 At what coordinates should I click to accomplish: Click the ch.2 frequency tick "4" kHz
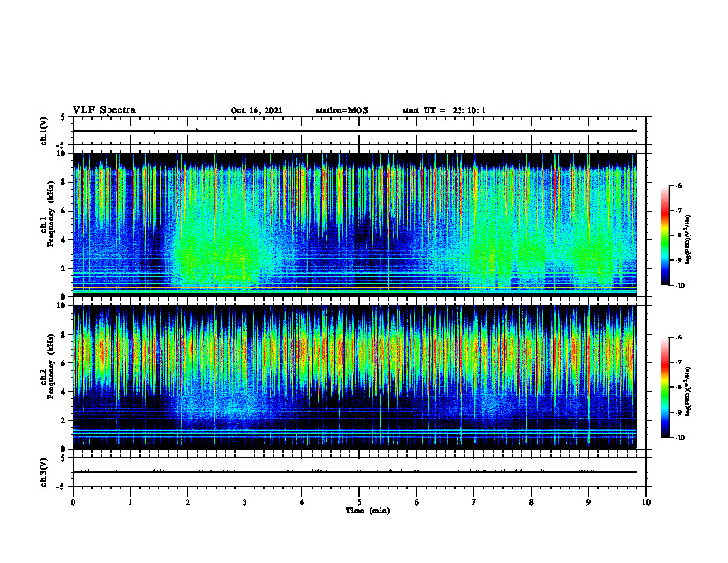(x=63, y=392)
